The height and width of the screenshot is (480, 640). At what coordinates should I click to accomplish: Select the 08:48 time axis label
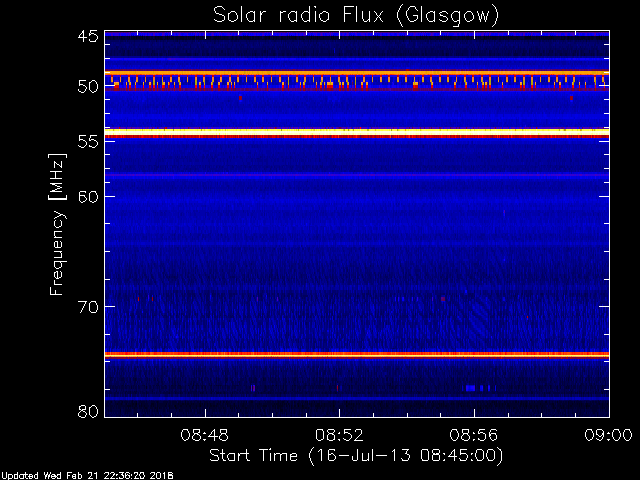pos(205,436)
